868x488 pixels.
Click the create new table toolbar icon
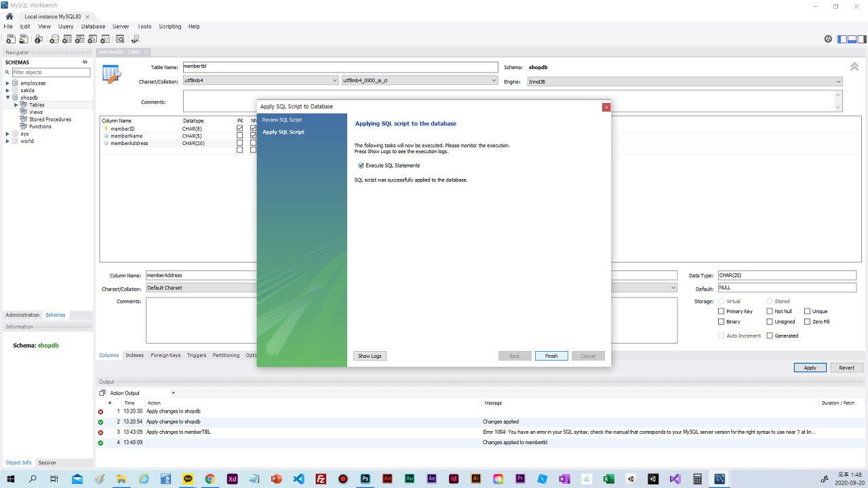[66, 39]
